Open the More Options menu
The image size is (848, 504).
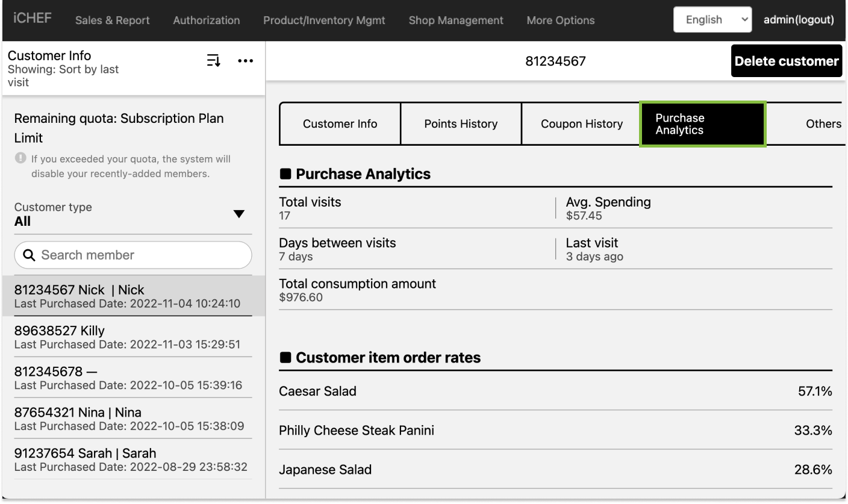tap(560, 20)
